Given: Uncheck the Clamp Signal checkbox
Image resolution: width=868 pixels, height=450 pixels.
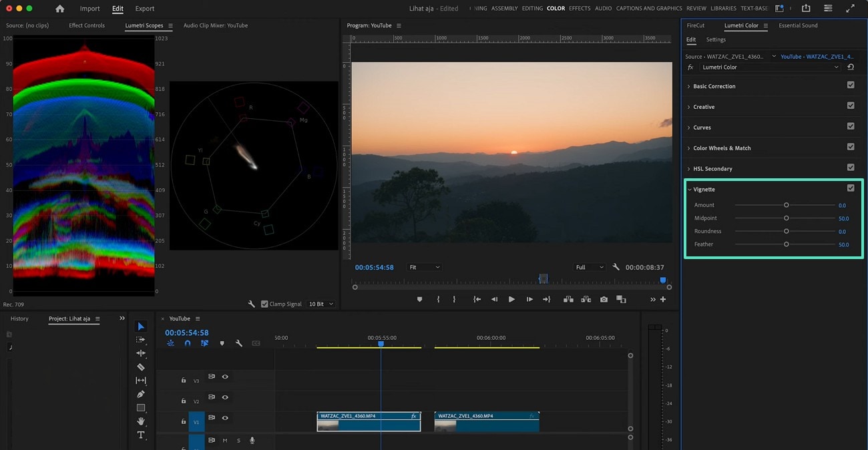Looking at the screenshot, I should pyautogui.click(x=265, y=304).
